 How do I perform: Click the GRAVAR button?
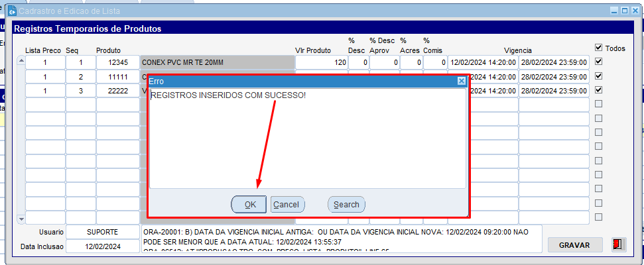click(x=575, y=245)
